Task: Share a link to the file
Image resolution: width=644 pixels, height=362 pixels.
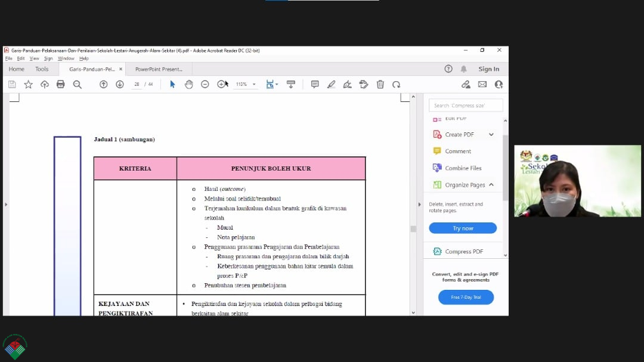Action: 466,84
